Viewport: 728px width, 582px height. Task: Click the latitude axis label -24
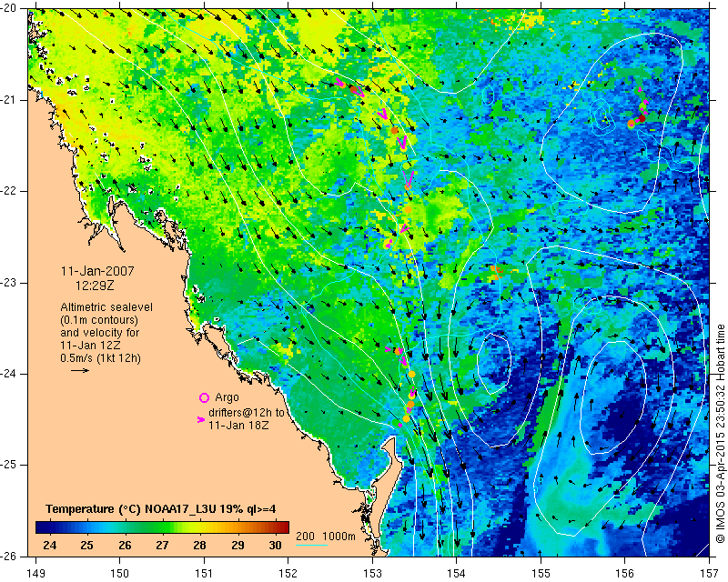pyautogui.click(x=8, y=374)
